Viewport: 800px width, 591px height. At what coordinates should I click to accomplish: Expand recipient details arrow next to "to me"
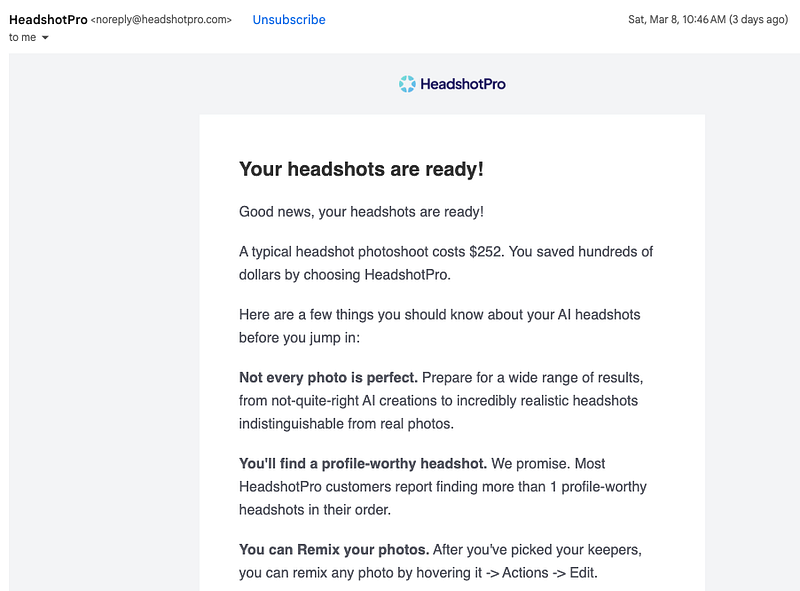pyautogui.click(x=45, y=38)
